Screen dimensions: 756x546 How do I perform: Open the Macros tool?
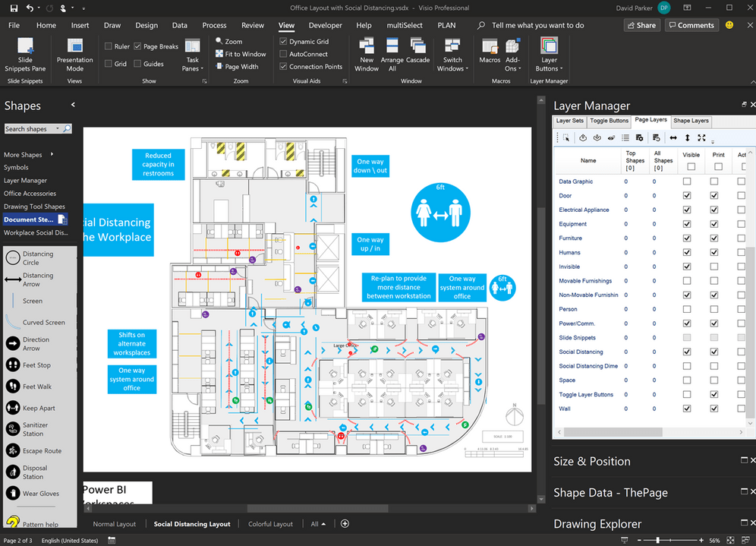[x=490, y=51]
